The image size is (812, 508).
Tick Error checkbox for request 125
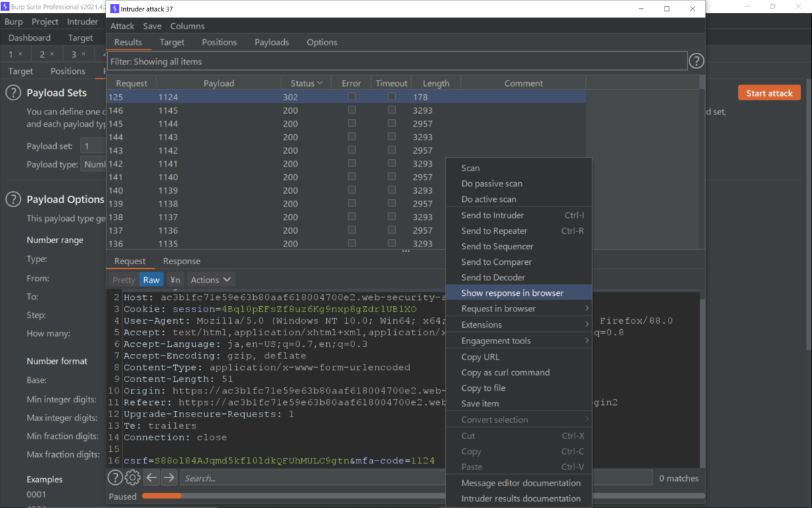point(351,97)
